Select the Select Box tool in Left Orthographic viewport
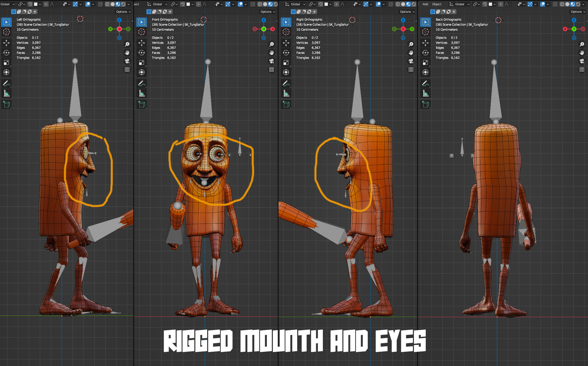The image size is (588, 366). pyautogui.click(x=6, y=22)
